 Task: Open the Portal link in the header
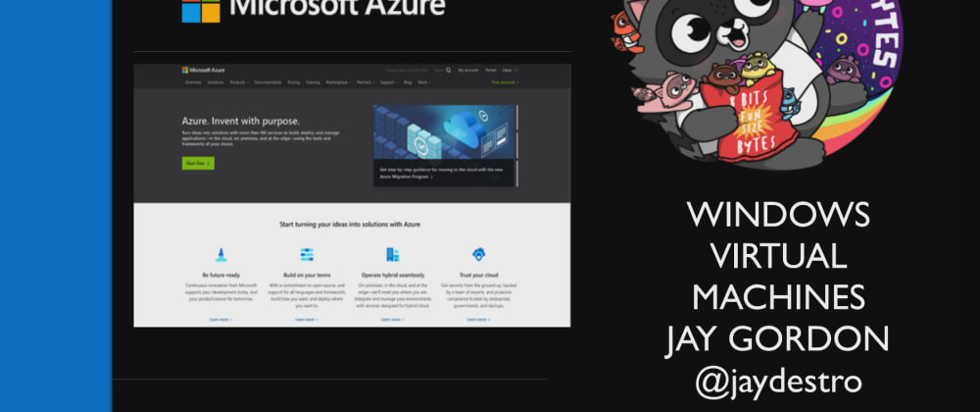491,70
